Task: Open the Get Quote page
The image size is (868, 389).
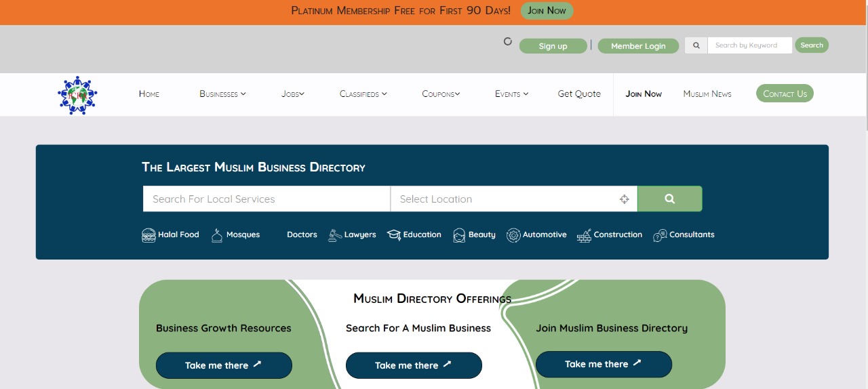Action: coord(579,94)
